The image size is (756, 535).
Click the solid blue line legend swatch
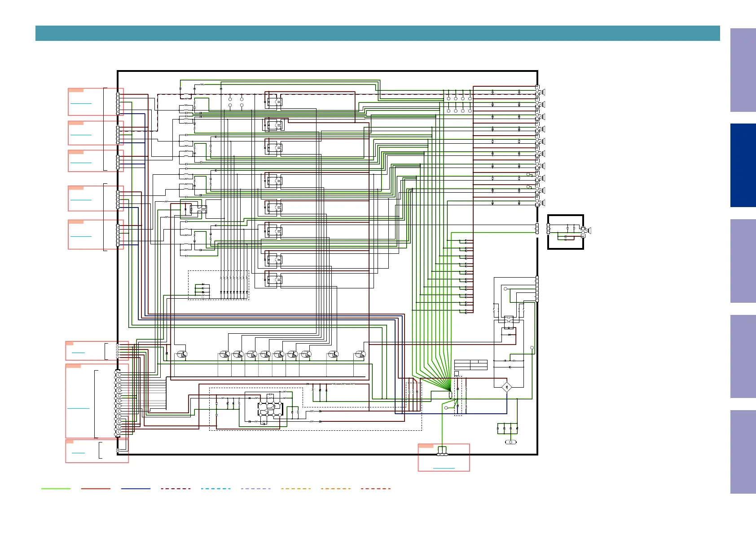tap(136, 488)
